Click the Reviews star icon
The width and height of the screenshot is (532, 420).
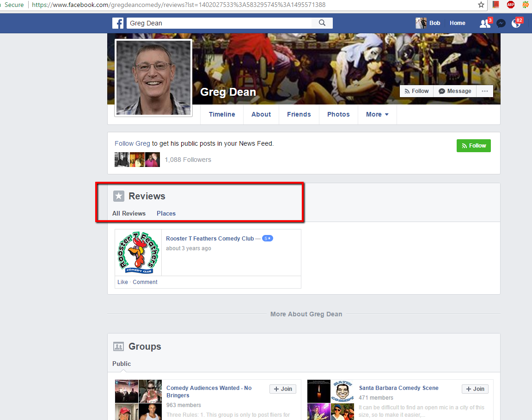point(118,196)
